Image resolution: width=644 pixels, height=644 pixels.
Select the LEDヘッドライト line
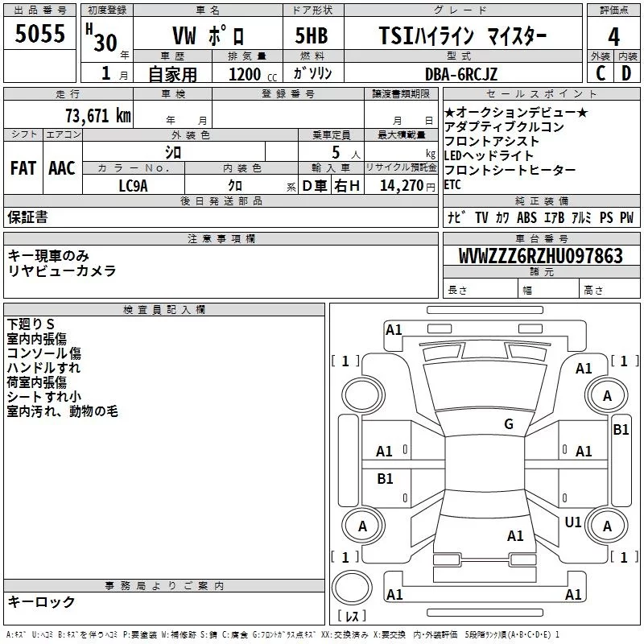(489, 155)
